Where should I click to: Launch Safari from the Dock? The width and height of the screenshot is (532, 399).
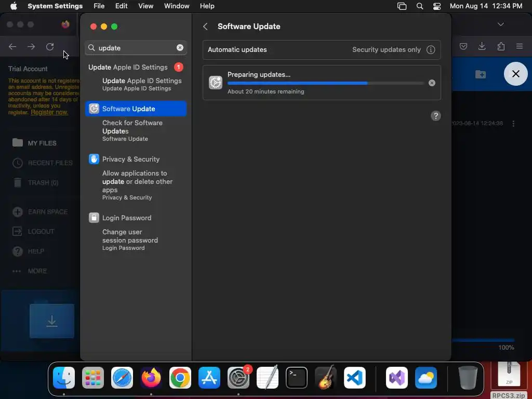[122, 377]
